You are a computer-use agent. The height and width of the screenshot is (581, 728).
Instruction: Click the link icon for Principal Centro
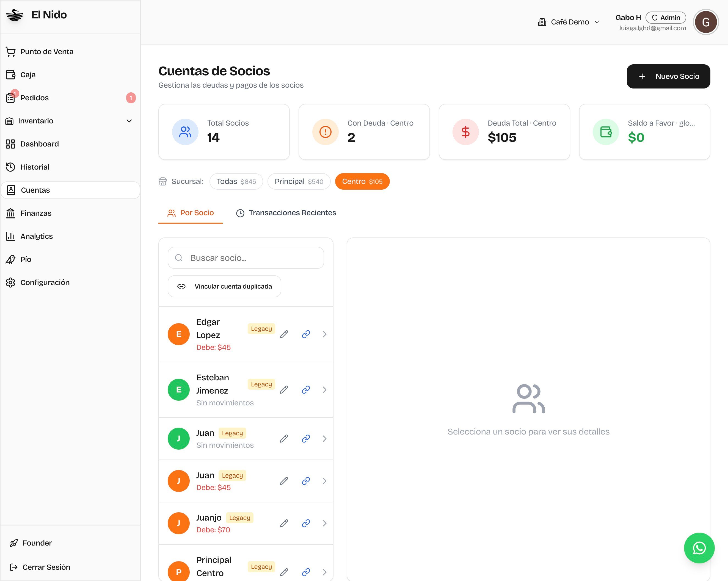point(306,572)
